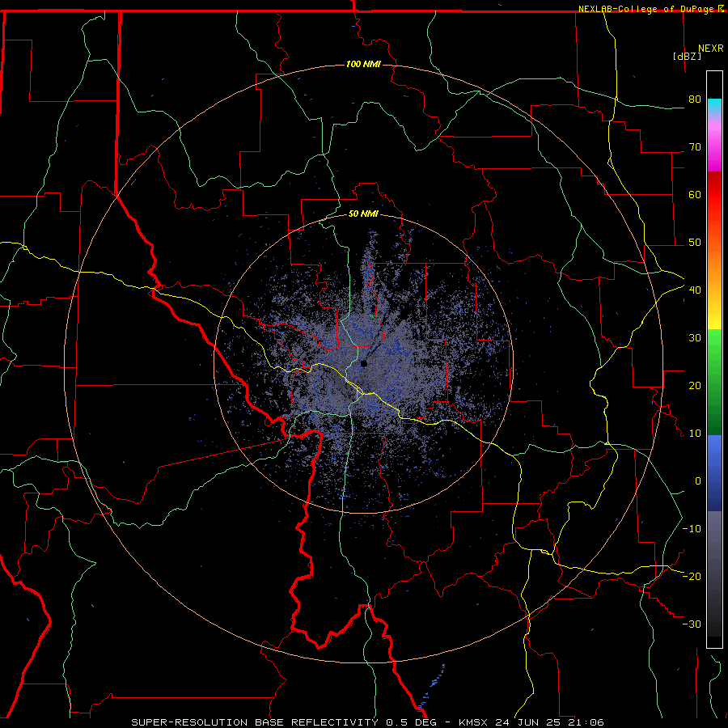
Task: Click the 80 dBZ legend value
Action: [x=695, y=99]
